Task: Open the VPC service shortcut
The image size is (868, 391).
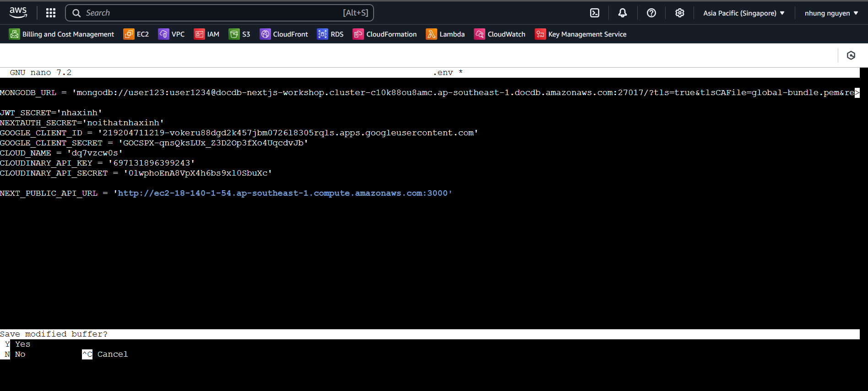Action: pyautogui.click(x=171, y=34)
